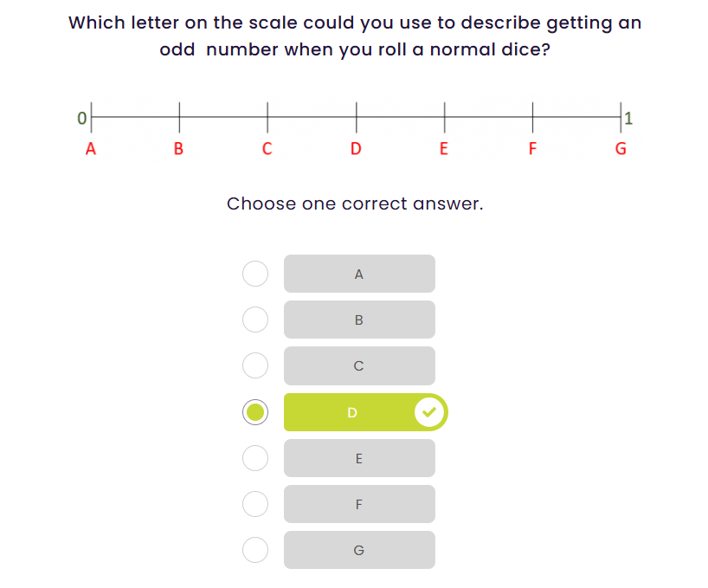Pick the radio button for option C
Image resolution: width=708 pixels, height=588 pixels.
click(x=255, y=365)
